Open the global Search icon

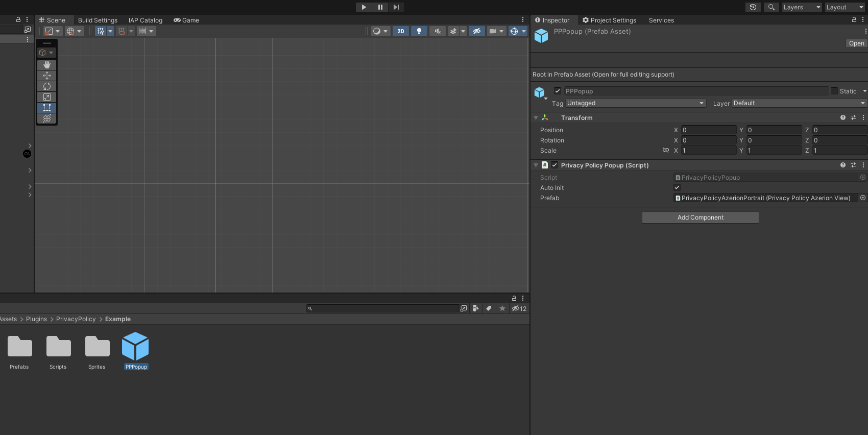point(771,7)
